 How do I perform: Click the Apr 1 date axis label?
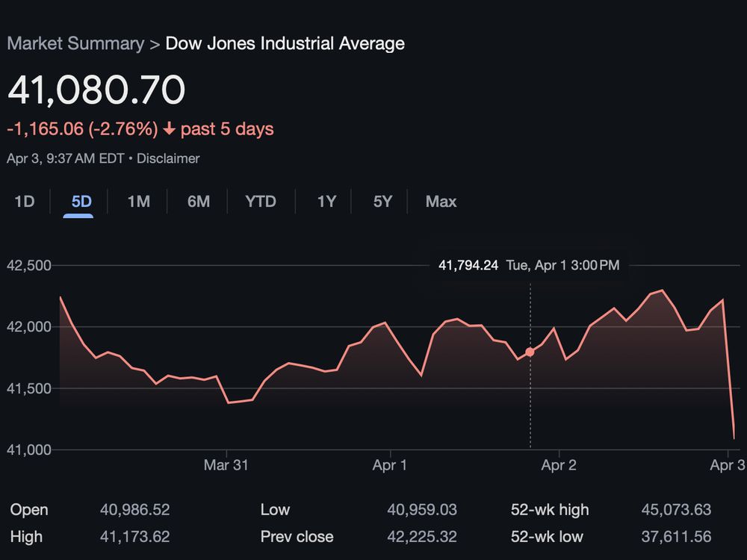[390, 464]
